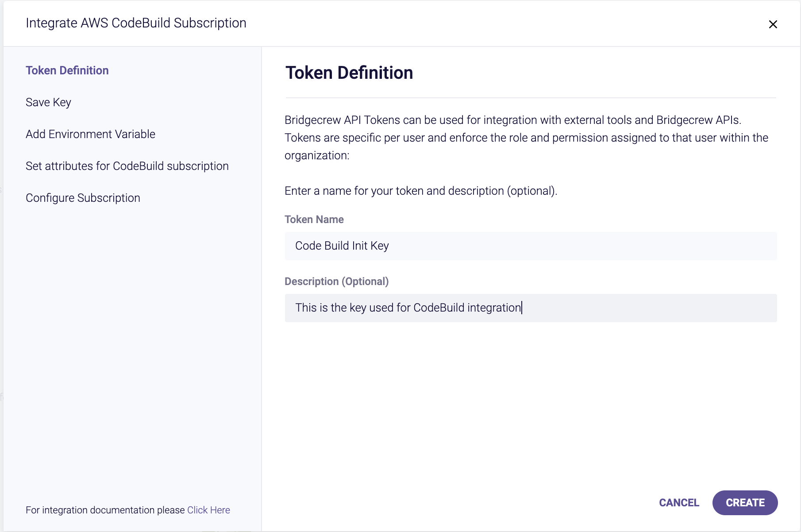Go to the Save Key step
This screenshot has height=532, width=801.
pyautogui.click(x=48, y=102)
